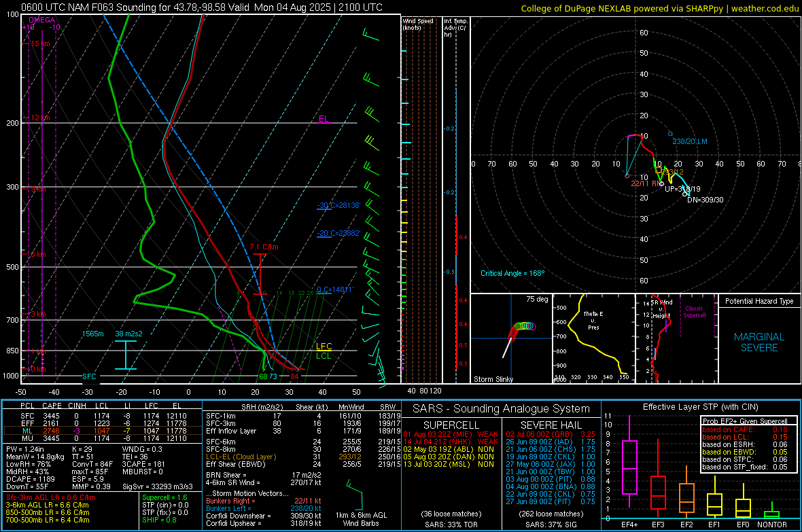Image resolution: width=802 pixels, height=532 pixels.
Task: Click the -20 C=23882' height label
Action: coord(338,233)
